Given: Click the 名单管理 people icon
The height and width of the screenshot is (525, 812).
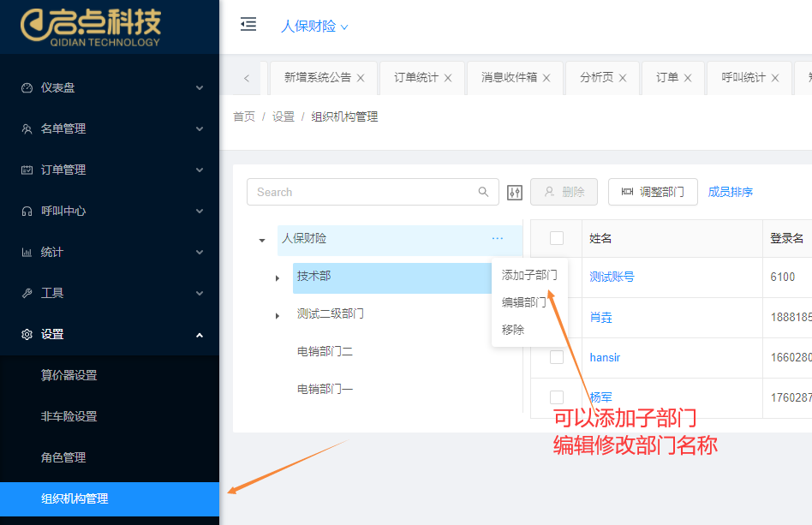Looking at the screenshot, I should tap(27, 129).
